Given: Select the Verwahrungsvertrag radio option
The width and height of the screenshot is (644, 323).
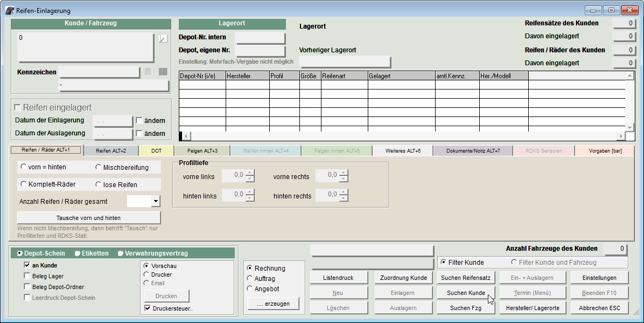Looking at the screenshot, I should tap(120, 253).
